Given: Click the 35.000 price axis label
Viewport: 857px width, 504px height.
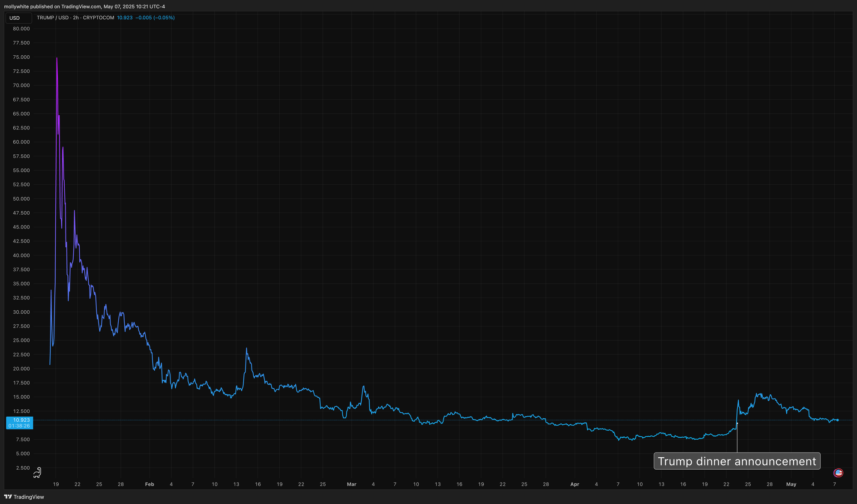Looking at the screenshot, I should pos(21,284).
